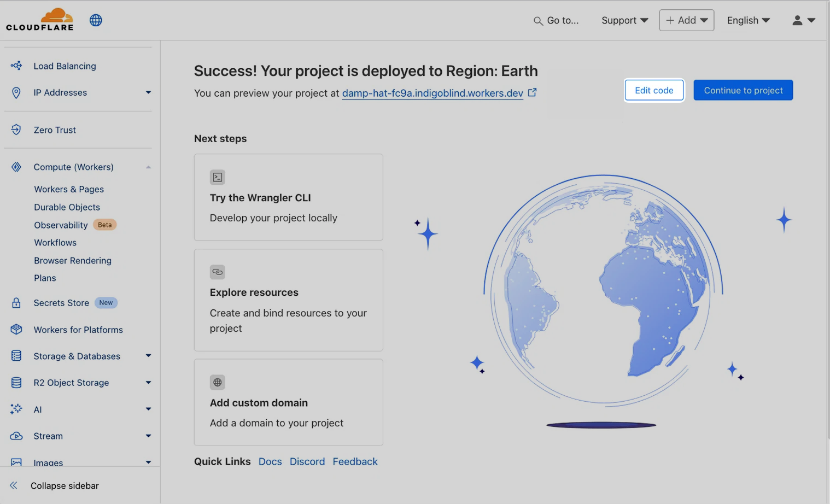Go to Zero Trust in the sidebar
The image size is (830, 504).
55,130
